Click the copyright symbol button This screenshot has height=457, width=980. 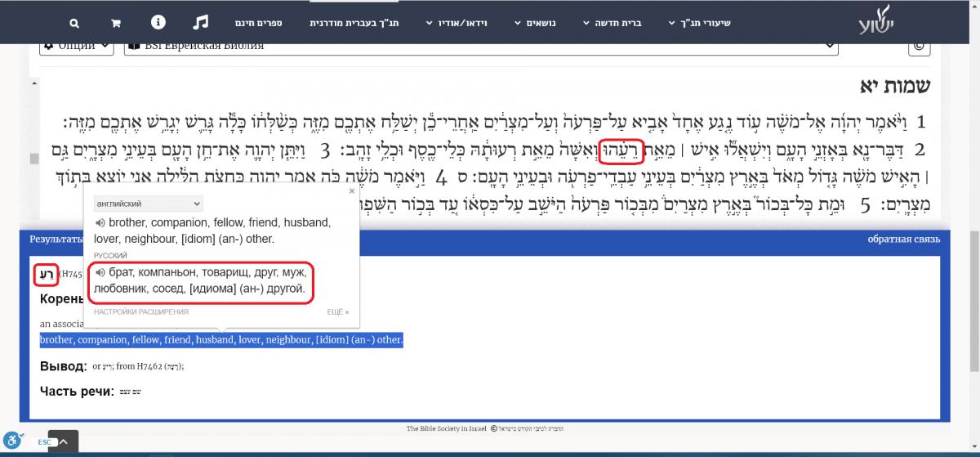tap(919, 46)
